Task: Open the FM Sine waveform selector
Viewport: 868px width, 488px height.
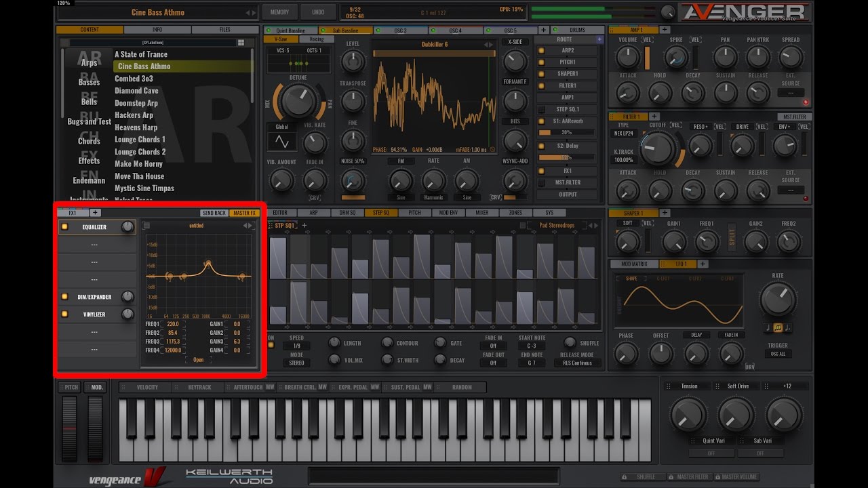Action: click(401, 197)
